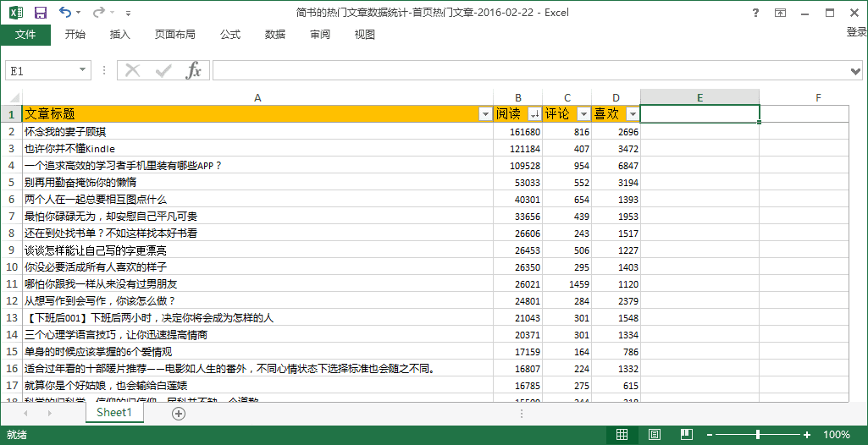Expand the Name Box dropdown arrow
The height and width of the screenshot is (445, 868).
(83, 70)
